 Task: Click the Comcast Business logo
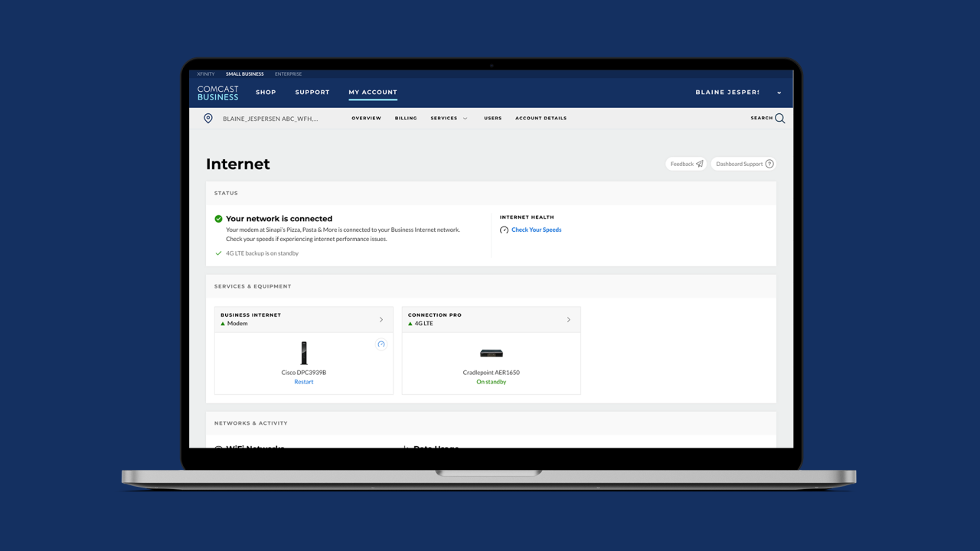pyautogui.click(x=217, y=93)
